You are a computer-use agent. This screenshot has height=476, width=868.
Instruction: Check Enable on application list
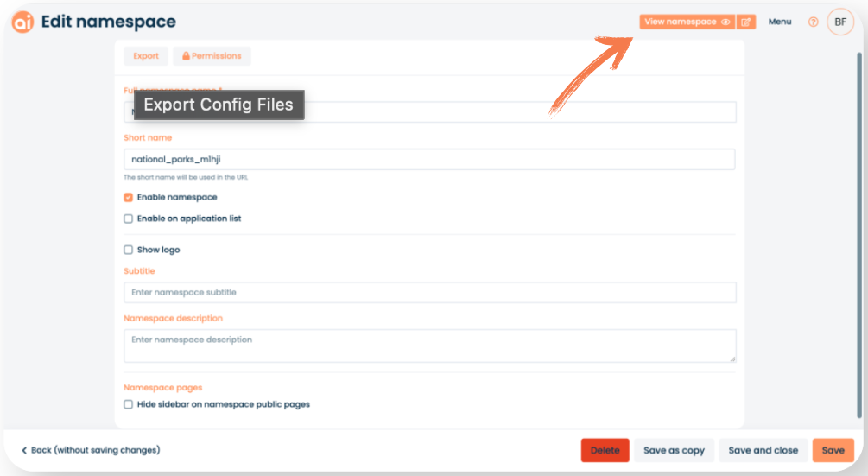coord(129,219)
